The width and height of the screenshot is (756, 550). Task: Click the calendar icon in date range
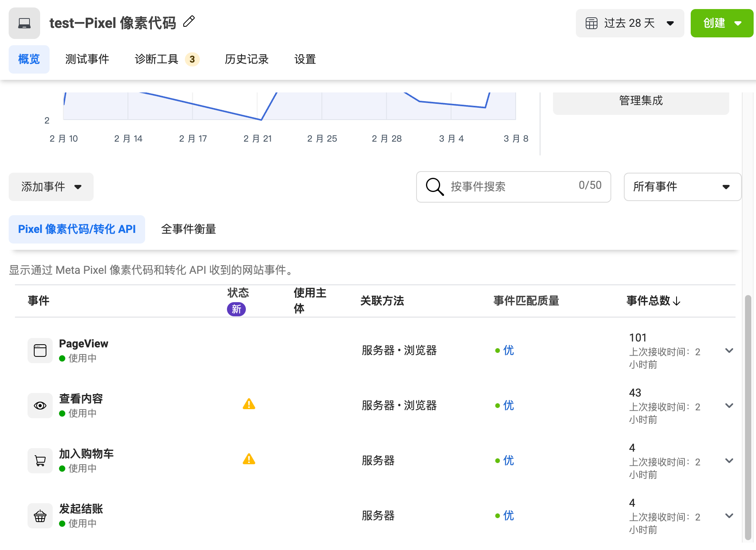click(591, 23)
